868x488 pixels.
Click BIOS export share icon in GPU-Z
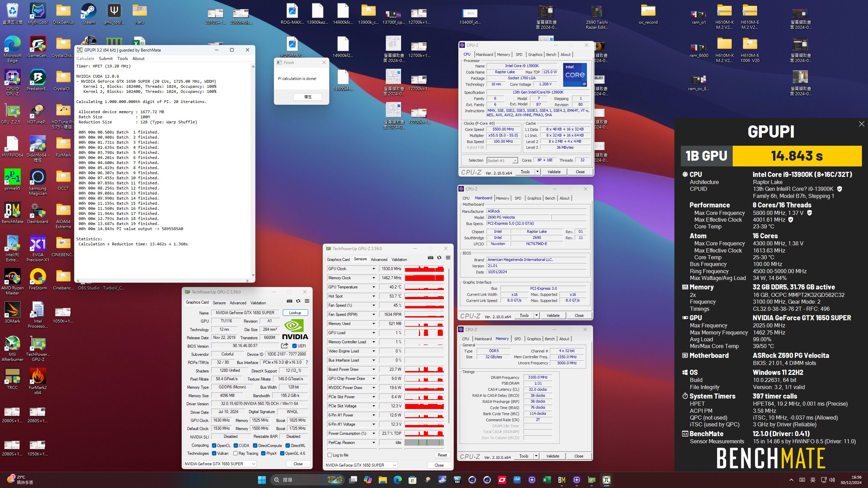(284, 346)
